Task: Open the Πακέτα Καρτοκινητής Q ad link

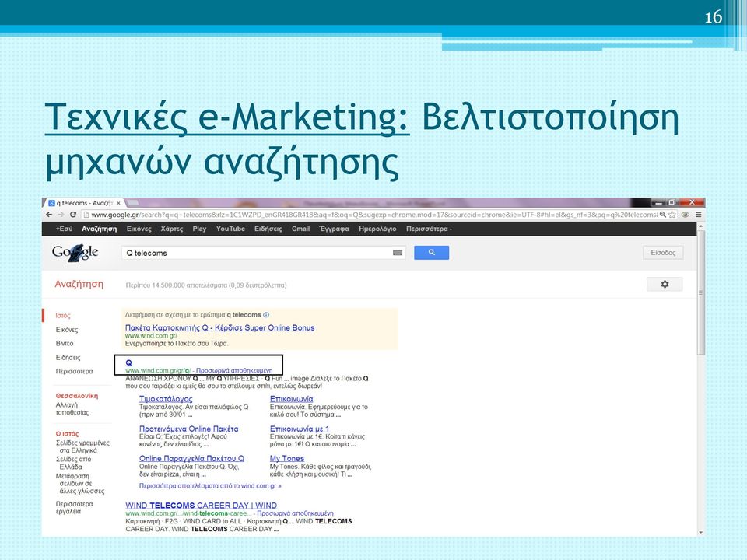Action: (219, 327)
